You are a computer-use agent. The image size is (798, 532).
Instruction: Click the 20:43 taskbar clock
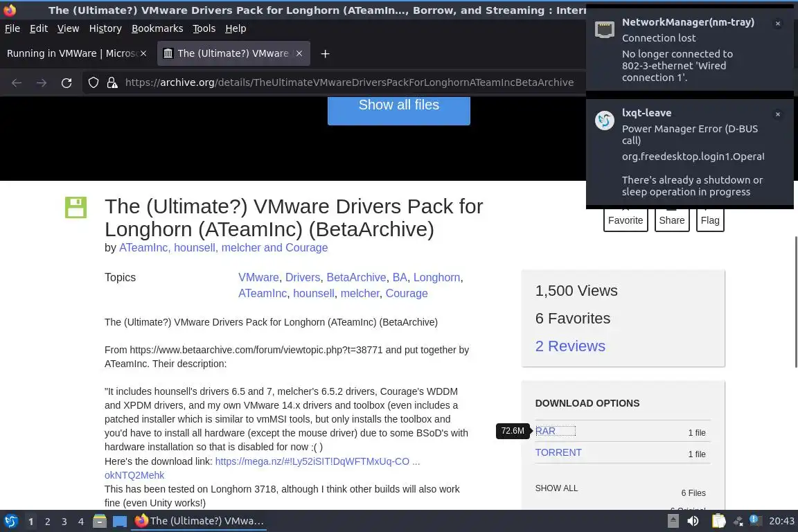click(781, 521)
